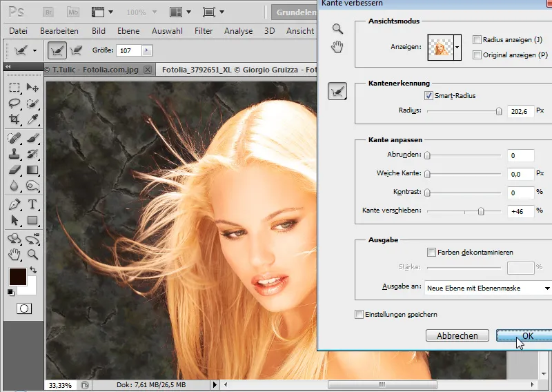Open the Bearbeiten menu

click(x=59, y=31)
